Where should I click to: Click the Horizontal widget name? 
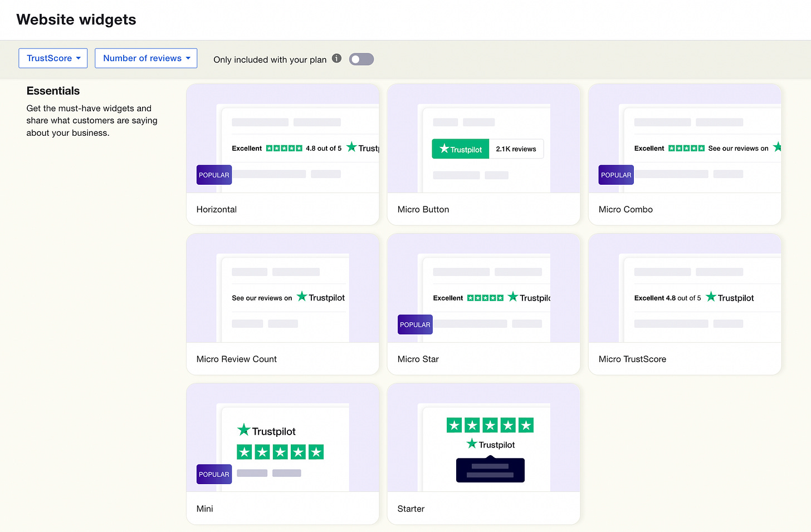click(x=217, y=209)
